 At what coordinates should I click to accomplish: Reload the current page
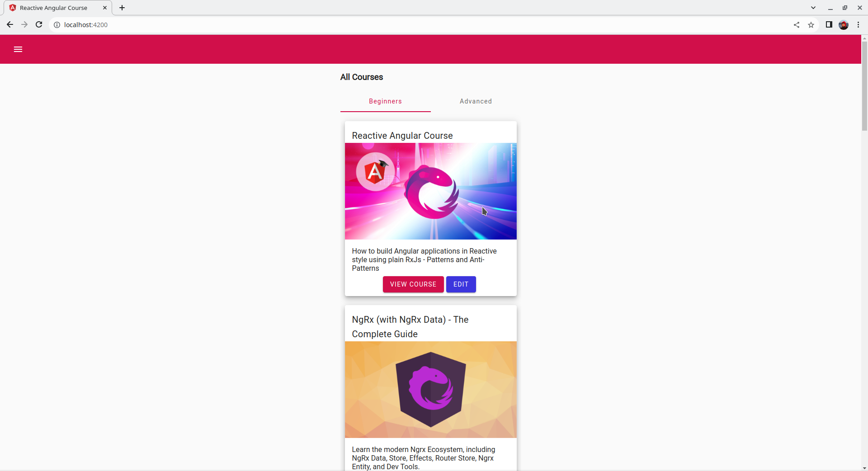39,25
